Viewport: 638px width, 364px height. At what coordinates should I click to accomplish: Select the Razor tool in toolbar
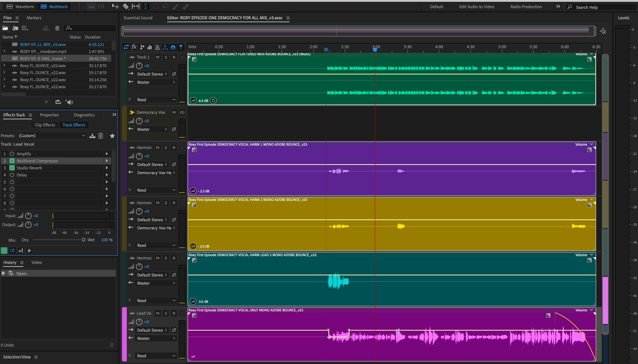(x=125, y=6)
